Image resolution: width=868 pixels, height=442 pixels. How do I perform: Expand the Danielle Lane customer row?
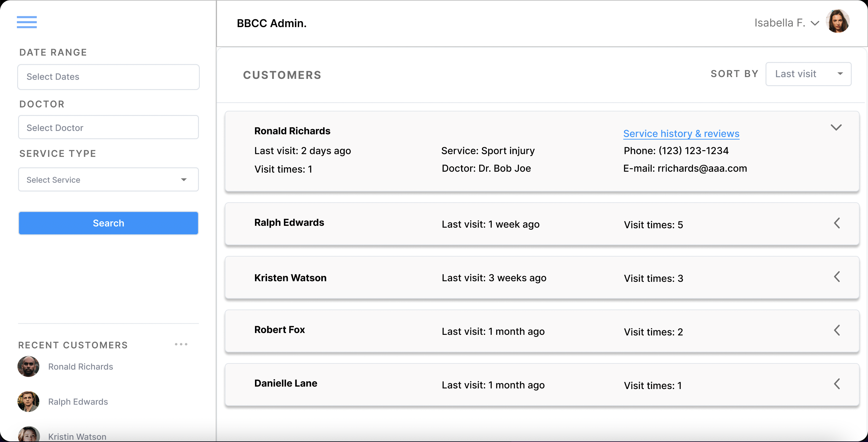click(837, 384)
